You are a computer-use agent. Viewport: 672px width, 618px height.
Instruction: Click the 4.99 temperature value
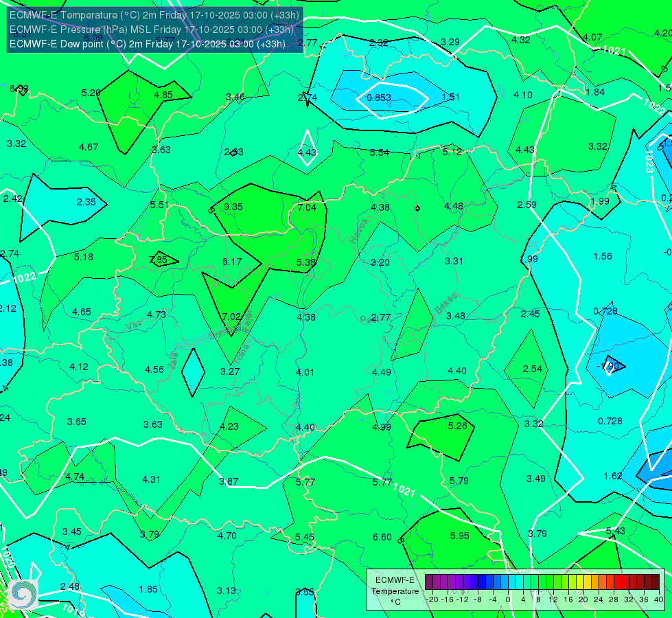382,427
